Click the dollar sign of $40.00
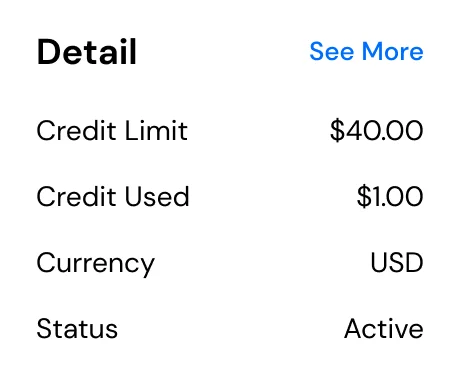The height and width of the screenshot is (384, 460). 337,130
